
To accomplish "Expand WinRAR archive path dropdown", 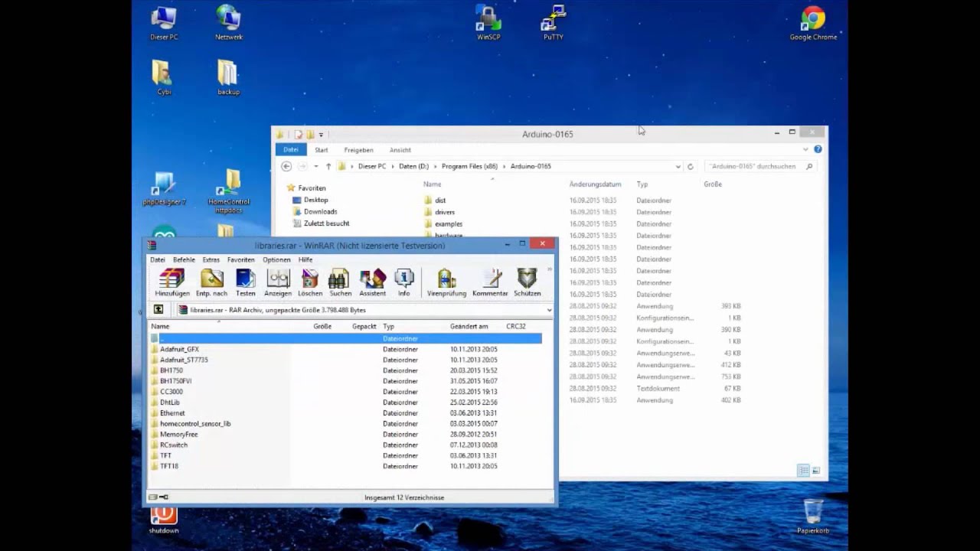I will click(549, 310).
